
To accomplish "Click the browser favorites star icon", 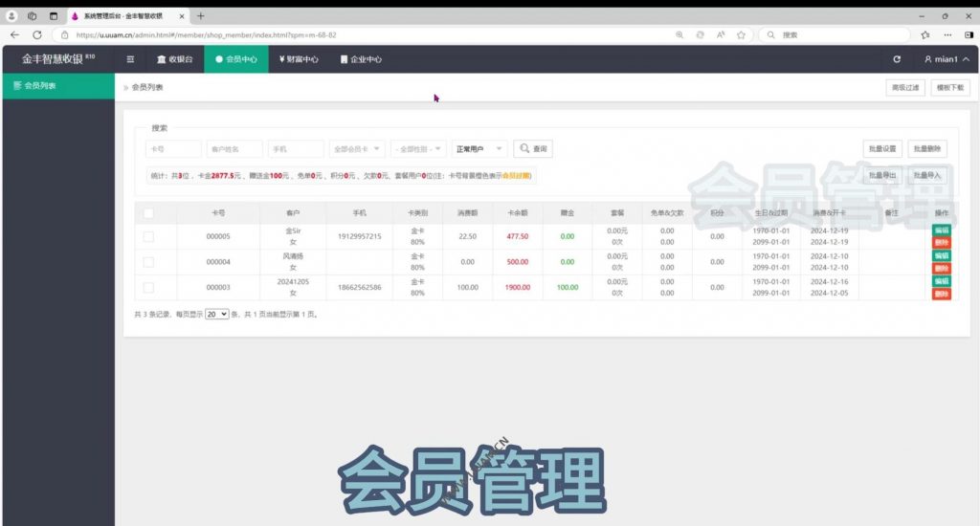I will 741,34.
